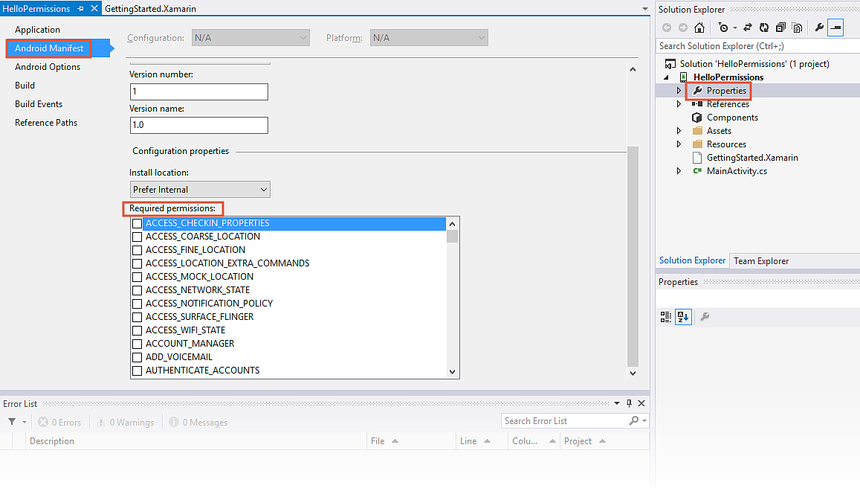Click the Home icon in Solution Explorer

click(700, 27)
